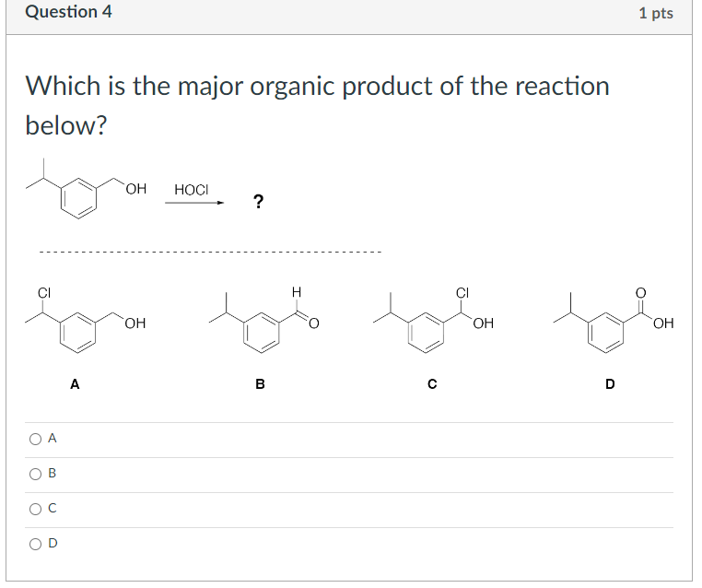Click the bold letter B under structure

[260, 383]
